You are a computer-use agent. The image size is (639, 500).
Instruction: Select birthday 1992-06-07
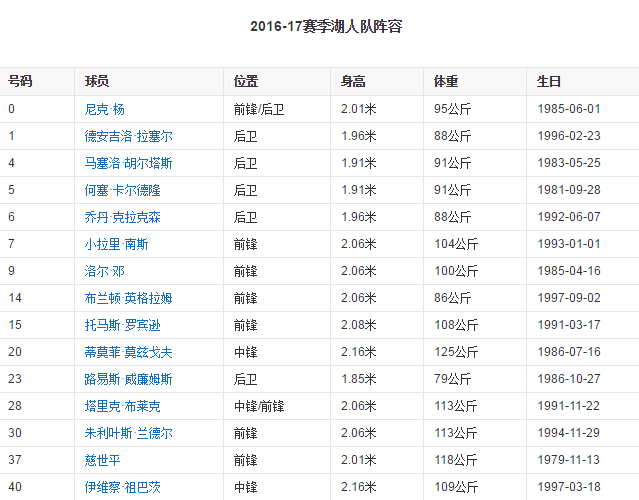point(569,216)
